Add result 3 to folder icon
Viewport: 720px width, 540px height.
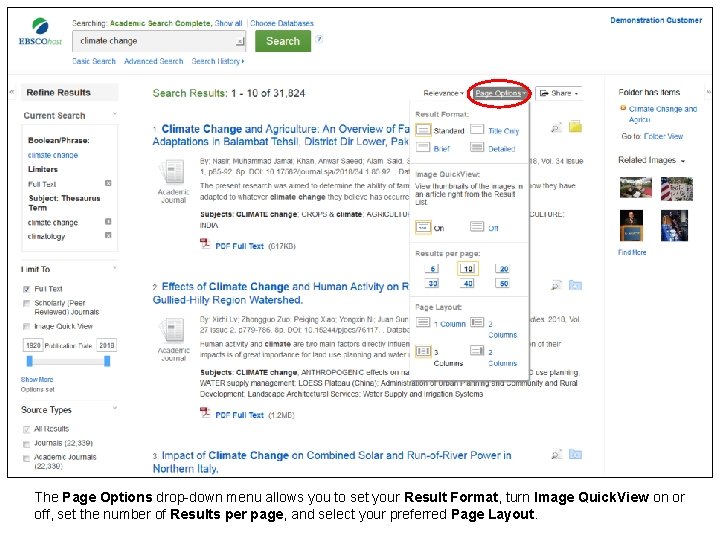click(575, 454)
